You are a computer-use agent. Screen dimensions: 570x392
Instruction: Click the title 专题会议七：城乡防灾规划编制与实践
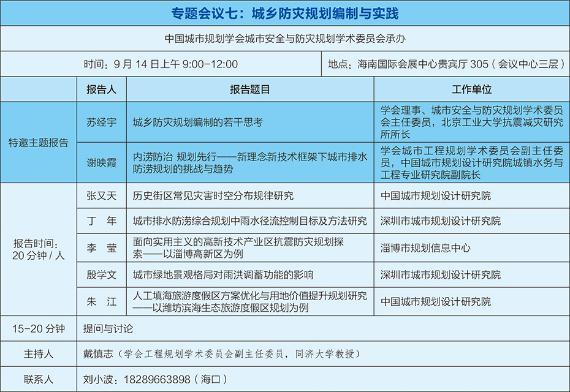[x=285, y=12]
